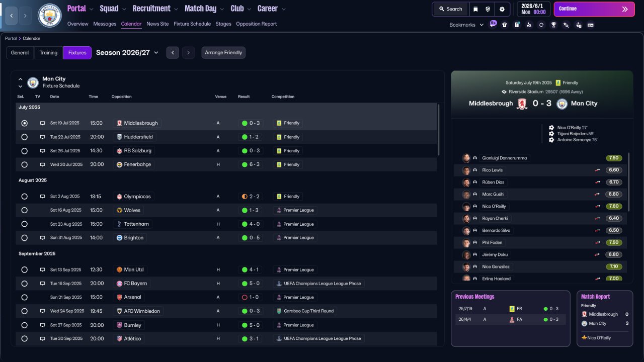Go back with the left navigation arrow
This screenshot has height=362, width=644.
click(11, 16)
